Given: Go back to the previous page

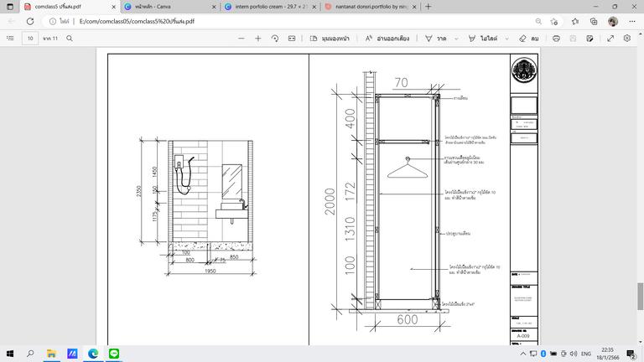Looking at the screenshot, I should click(x=12, y=21).
